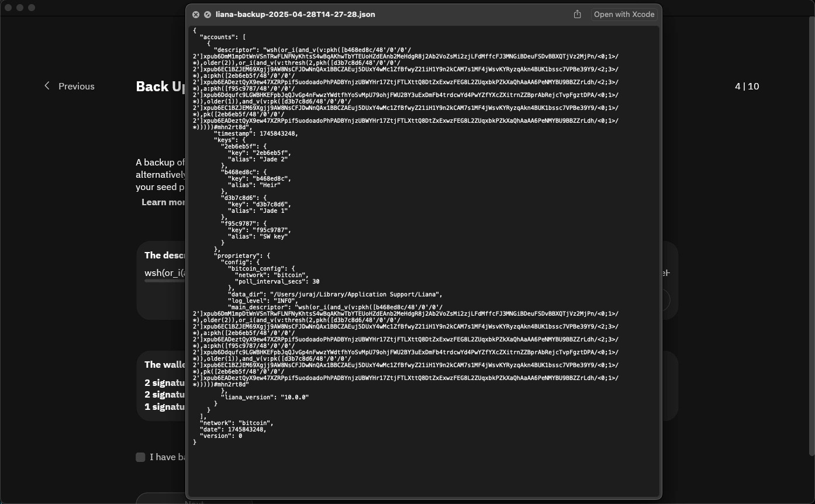Click the "poll_interval_secs": 30 line
Viewport: 815px width, 504px height.
[277, 281]
